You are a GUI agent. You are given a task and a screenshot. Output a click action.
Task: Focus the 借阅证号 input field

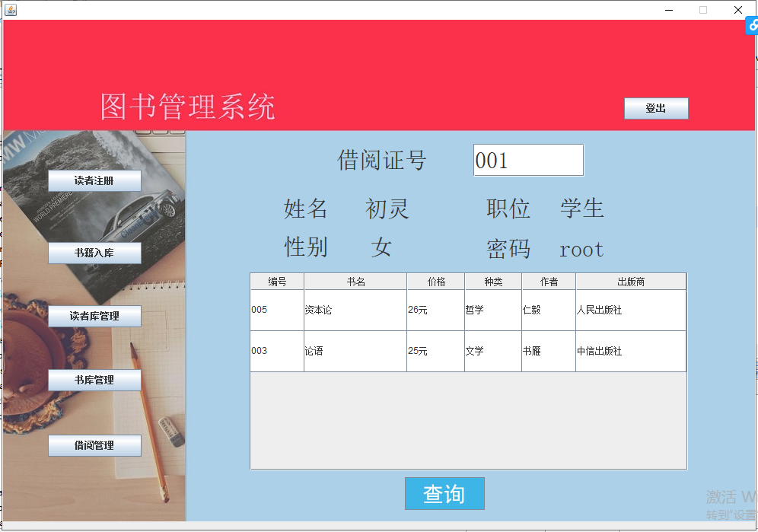[x=528, y=160]
